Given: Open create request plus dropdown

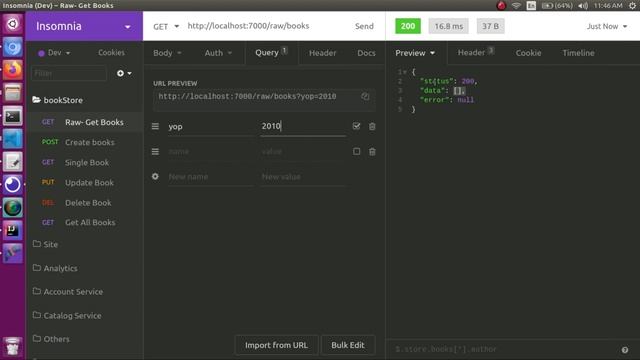Looking at the screenshot, I should [124, 73].
